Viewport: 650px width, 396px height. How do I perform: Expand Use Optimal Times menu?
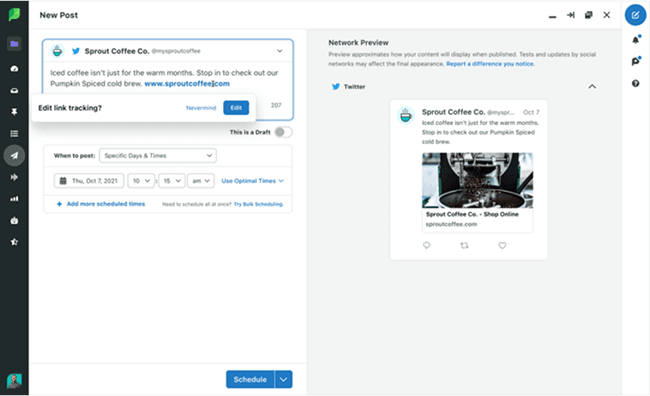click(x=252, y=181)
